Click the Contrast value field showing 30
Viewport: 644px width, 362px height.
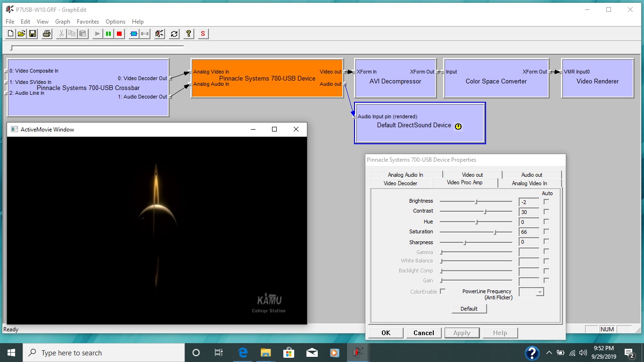[529, 212]
